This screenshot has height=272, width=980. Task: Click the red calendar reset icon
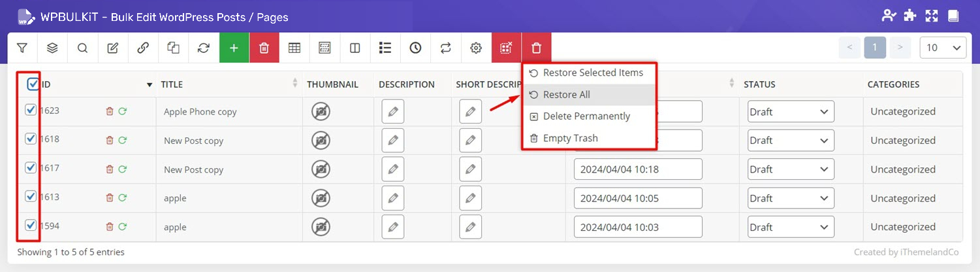[x=506, y=48]
